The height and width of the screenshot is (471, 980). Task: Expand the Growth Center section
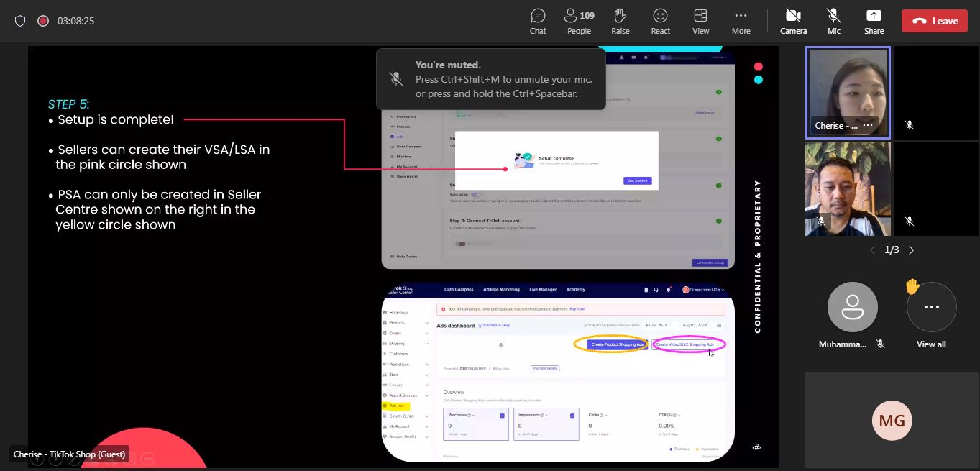tap(407, 416)
